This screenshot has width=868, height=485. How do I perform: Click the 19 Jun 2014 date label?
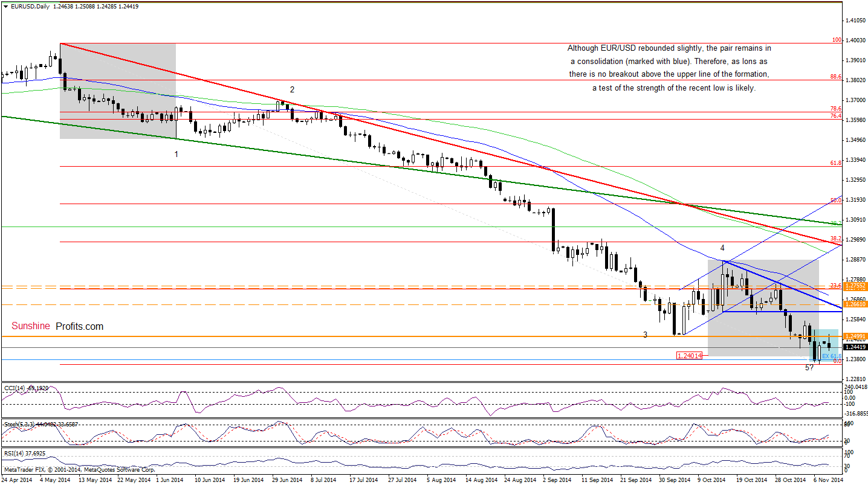click(x=248, y=480)
